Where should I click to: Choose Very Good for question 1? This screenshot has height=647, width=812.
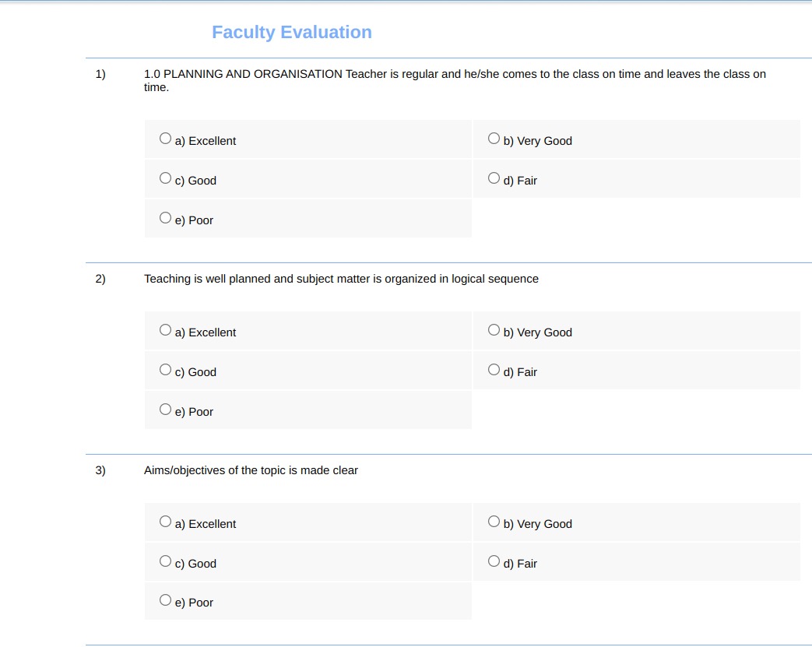pos(494,139)
